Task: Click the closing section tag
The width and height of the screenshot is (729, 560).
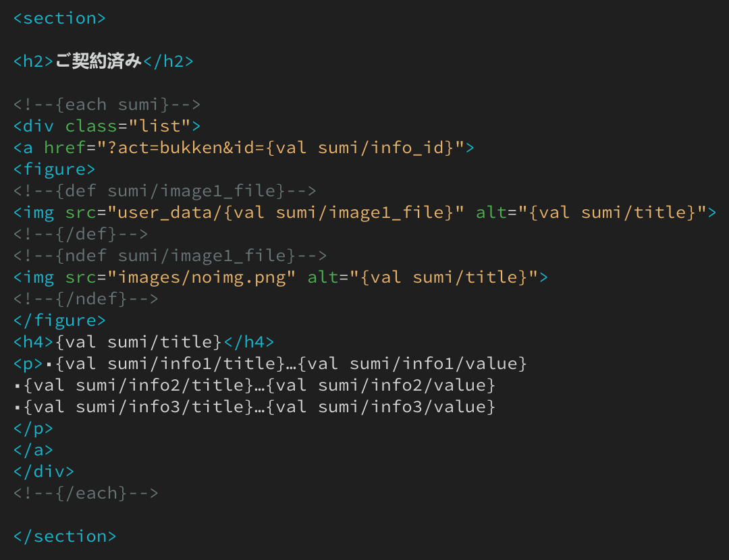Action: click(x=65, y=536)
